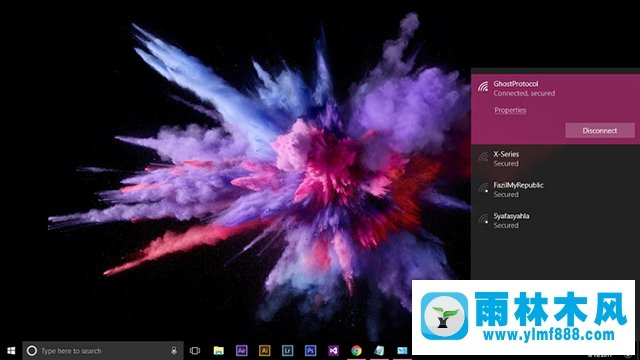Click 'Connected, secured' status text
This screenshot has height=360, width=640.
(524, 93)
